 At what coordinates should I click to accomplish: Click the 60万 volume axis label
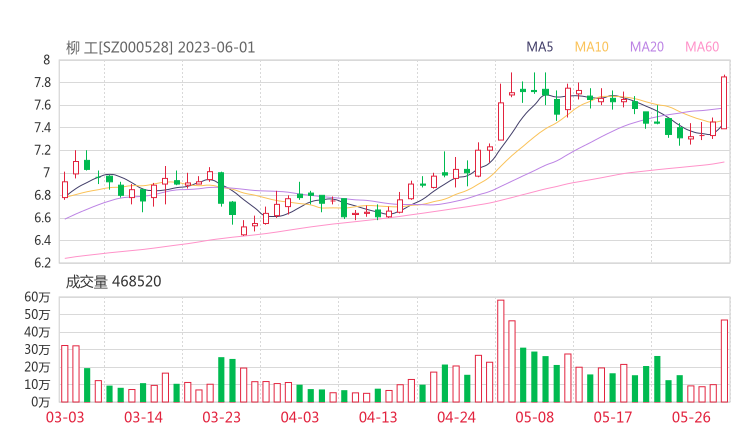point(37,297)
